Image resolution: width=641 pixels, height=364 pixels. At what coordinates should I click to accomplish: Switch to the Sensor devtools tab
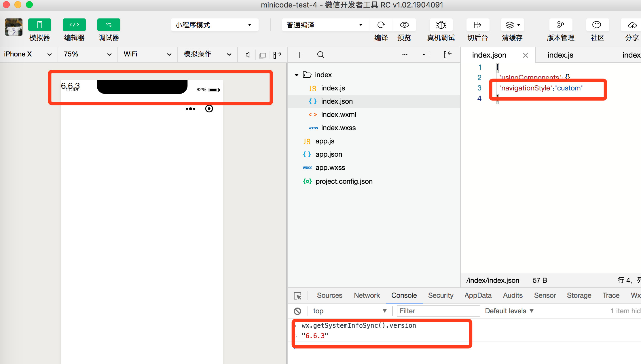(x=545, y=295)
